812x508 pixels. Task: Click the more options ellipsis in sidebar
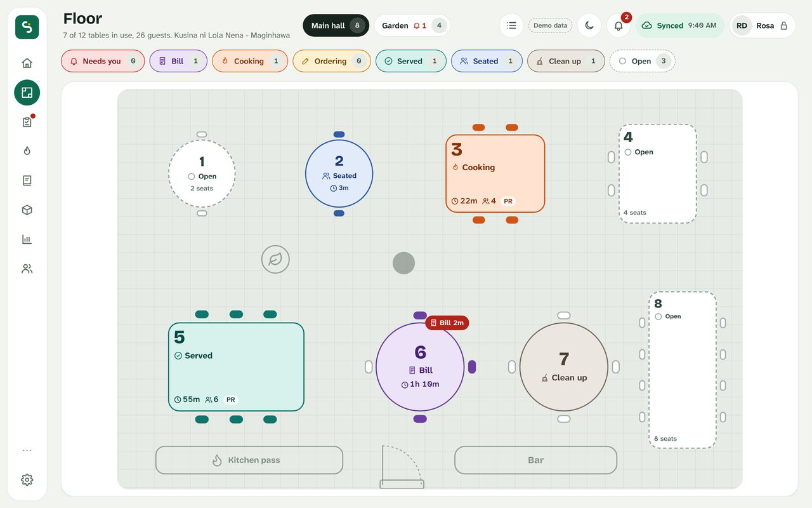coord(27,450)
